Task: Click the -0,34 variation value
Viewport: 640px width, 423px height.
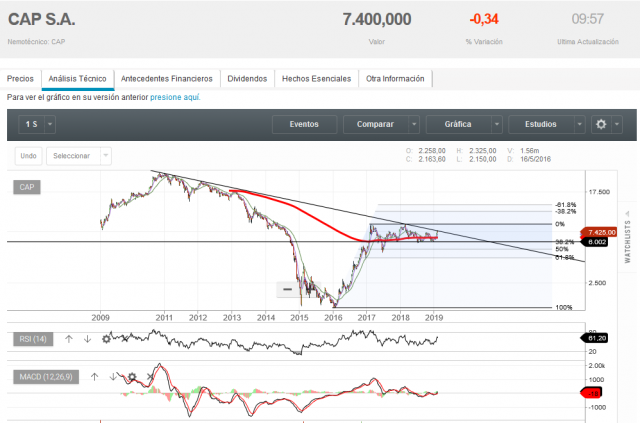Action: [x=484, y=19]
